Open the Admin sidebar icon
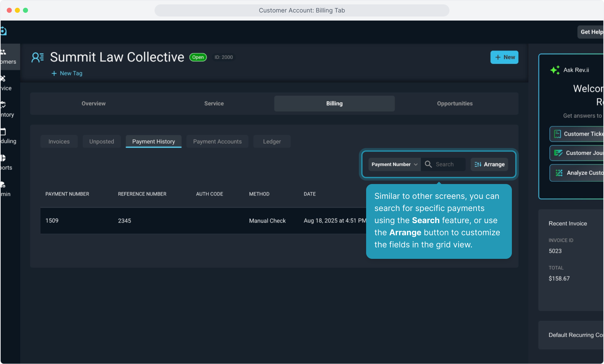Image resolution: width=604 pixels, height=364 pixels. pos(3,185)
